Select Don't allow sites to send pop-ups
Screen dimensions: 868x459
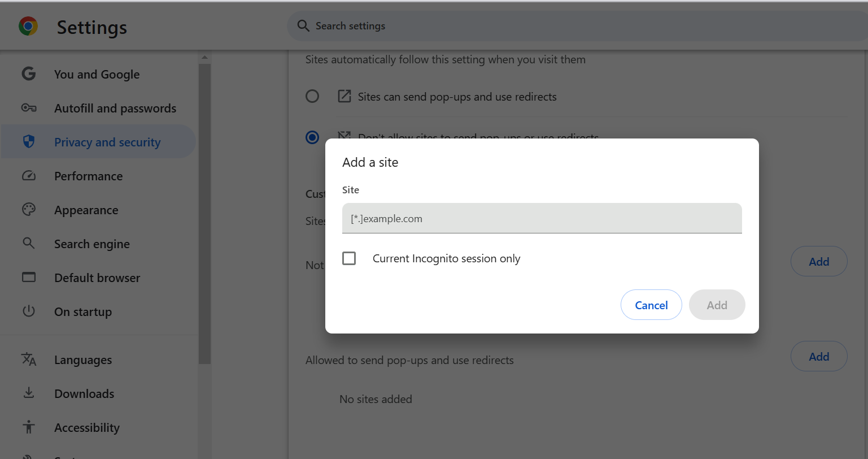pyautogui.click(x=312, y=137)
